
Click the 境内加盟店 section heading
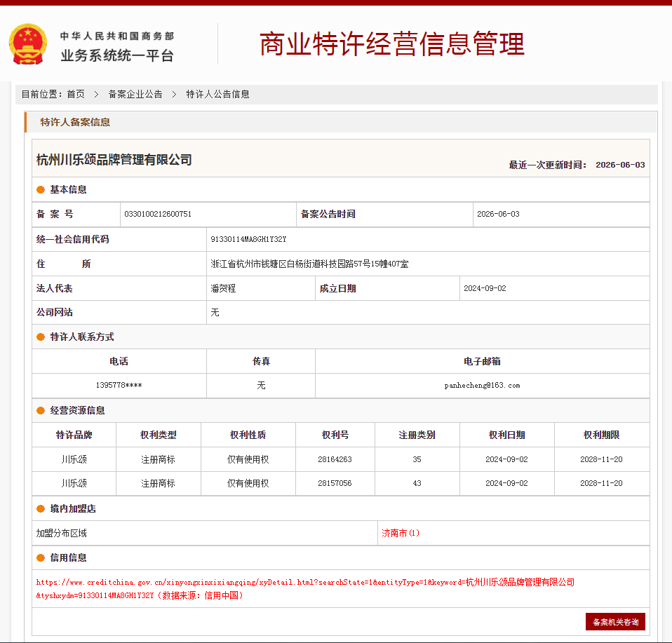[73, 509]
